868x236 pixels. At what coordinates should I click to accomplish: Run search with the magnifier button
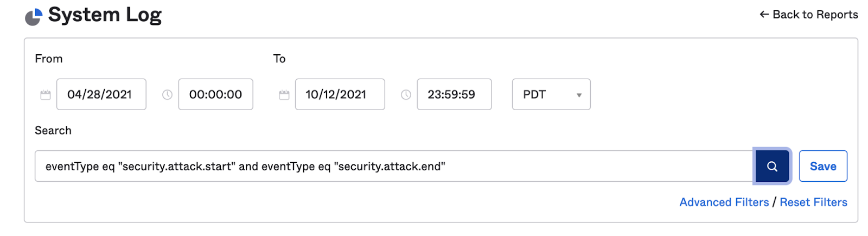(772, 167)
